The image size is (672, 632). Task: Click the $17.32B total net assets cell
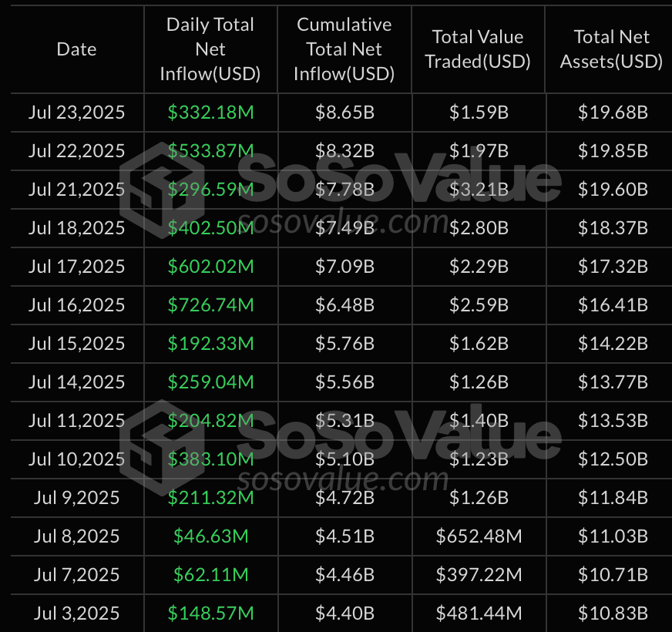point(612,267)
